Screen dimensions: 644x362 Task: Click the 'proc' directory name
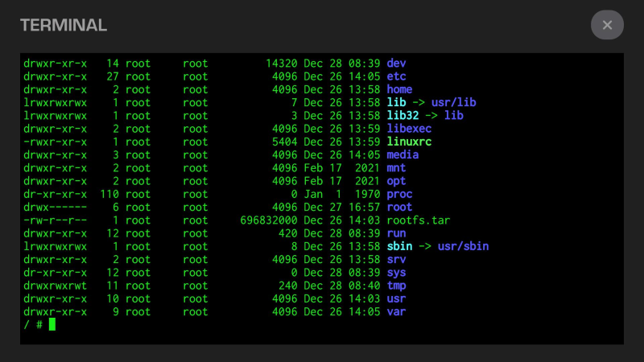pyautogui.click(x=399, y=194)
